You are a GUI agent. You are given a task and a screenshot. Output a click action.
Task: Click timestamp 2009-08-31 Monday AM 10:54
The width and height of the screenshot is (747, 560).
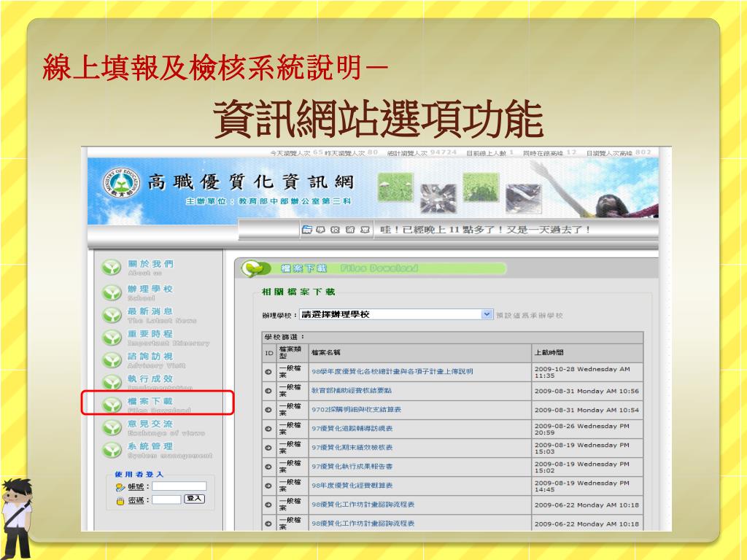[587, 410]
